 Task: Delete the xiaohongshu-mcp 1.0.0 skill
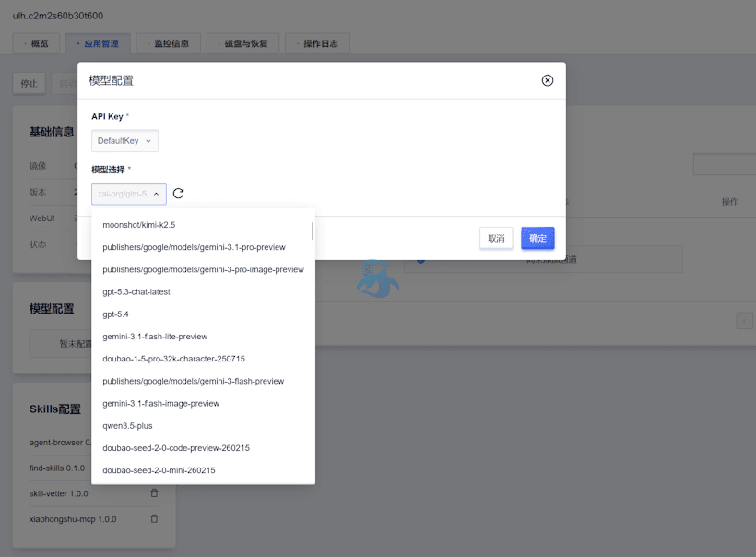(154, 518)
